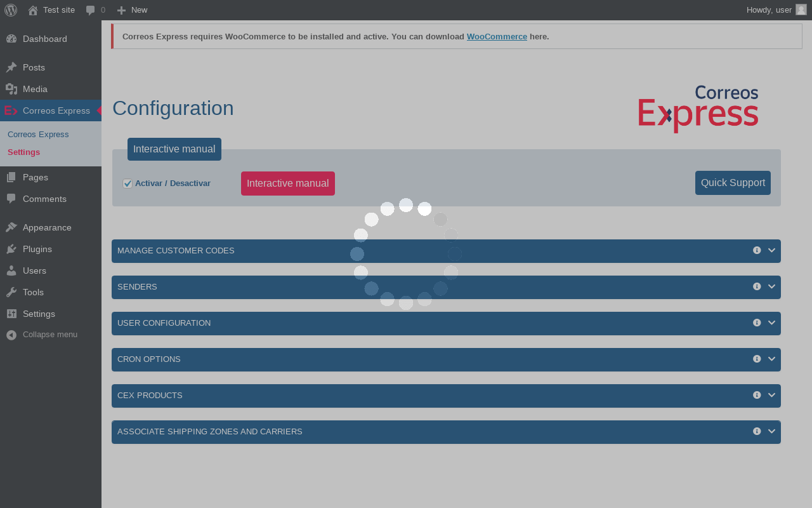Screen dimensions: 812x508
Task: Click the SENDERS section title
Action: click(137, 287)
